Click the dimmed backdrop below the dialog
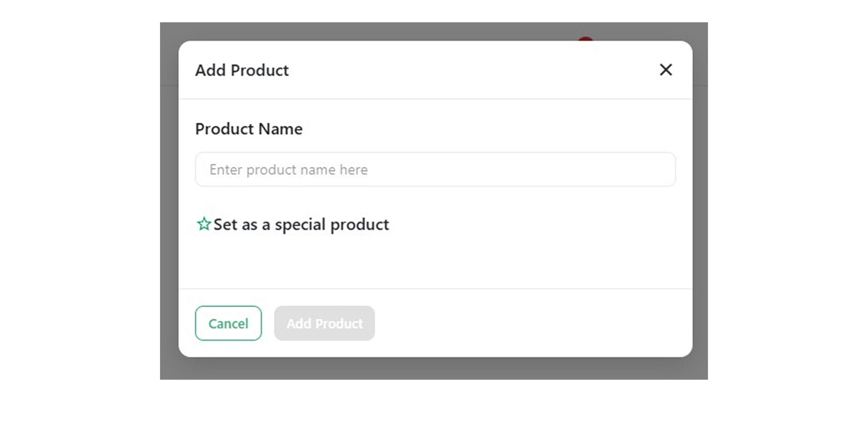 coord(435,369)
